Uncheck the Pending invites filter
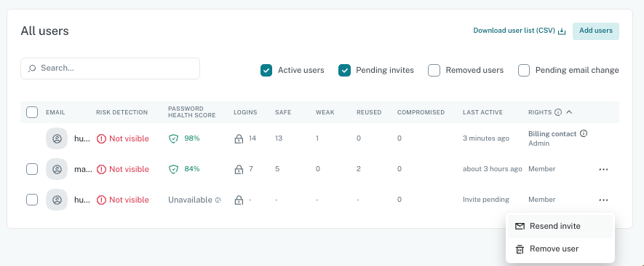Screen dimensions: 644x266 pos(344,71)
